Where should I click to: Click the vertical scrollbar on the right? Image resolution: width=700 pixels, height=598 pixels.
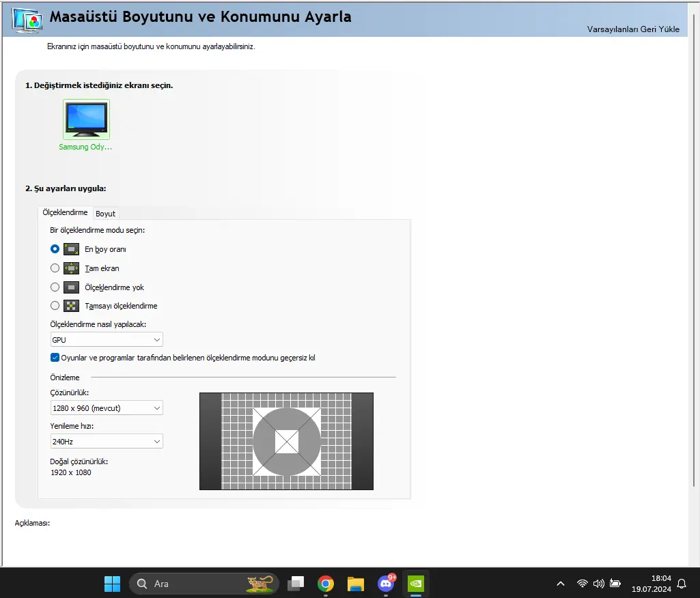coord(694,250)
